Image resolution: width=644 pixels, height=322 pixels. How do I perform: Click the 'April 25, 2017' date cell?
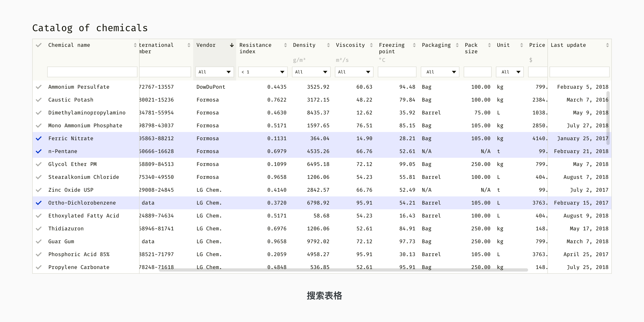pos(586,254)
